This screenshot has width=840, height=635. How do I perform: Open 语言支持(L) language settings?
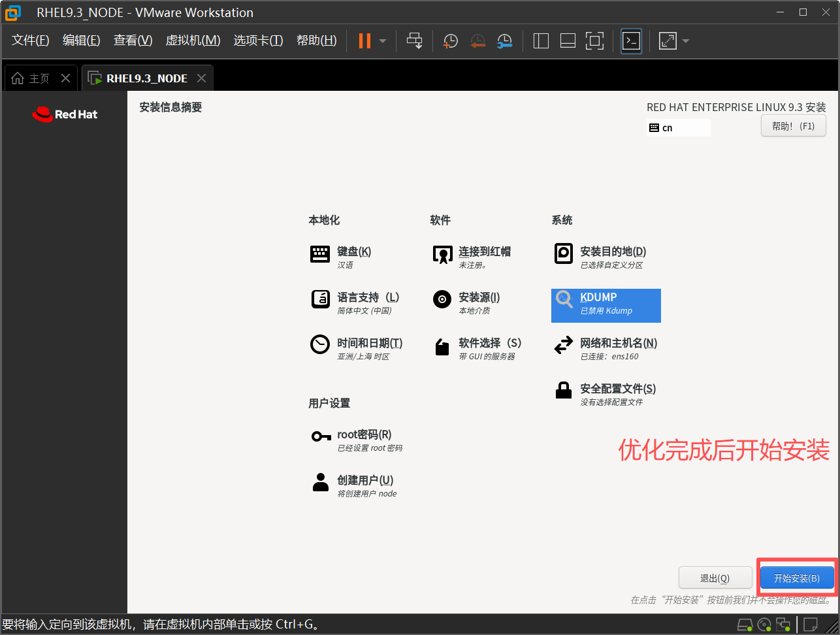point(355,303)
